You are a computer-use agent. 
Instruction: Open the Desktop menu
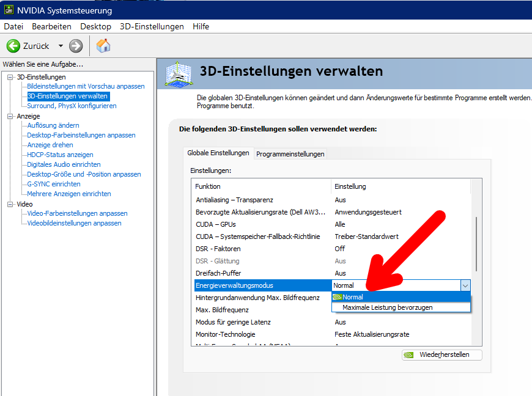[x=95, y=26]
